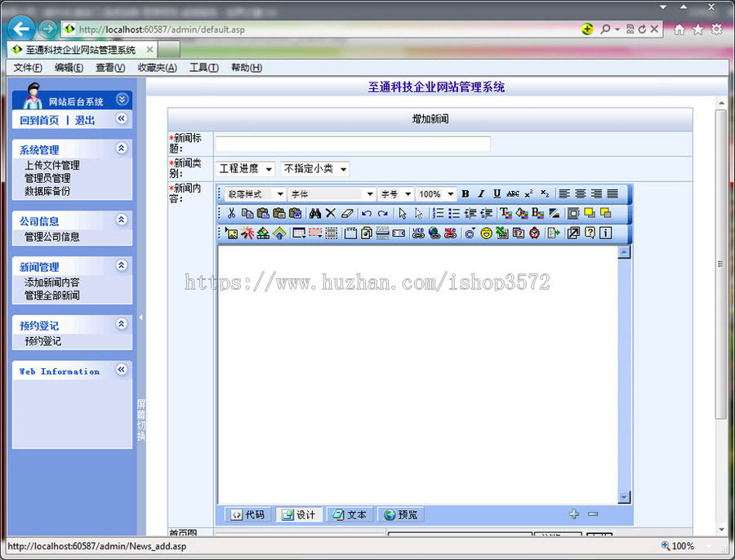Image resolution: width=735 pixels, height=560 pixels.
Task: Collapse the 预约登记 sidebar section
Action: 122,324
